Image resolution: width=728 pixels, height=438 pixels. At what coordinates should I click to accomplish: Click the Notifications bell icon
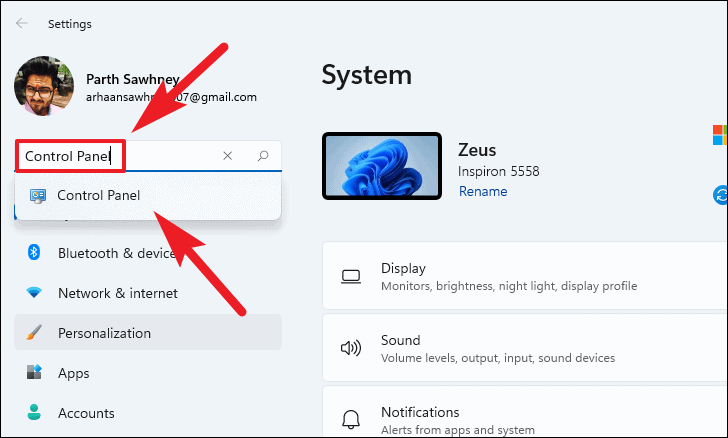pos(351,419)
